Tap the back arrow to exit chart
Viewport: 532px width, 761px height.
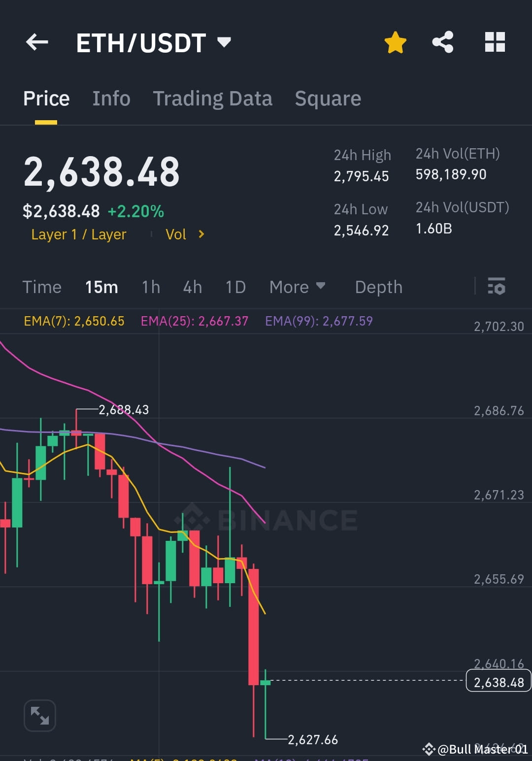(x=37, y=42)
